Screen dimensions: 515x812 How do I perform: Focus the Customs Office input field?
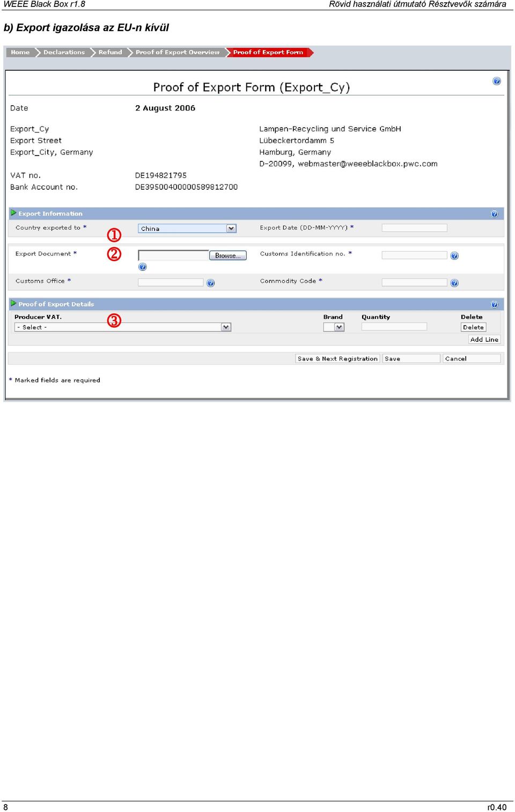click(171, 282)
